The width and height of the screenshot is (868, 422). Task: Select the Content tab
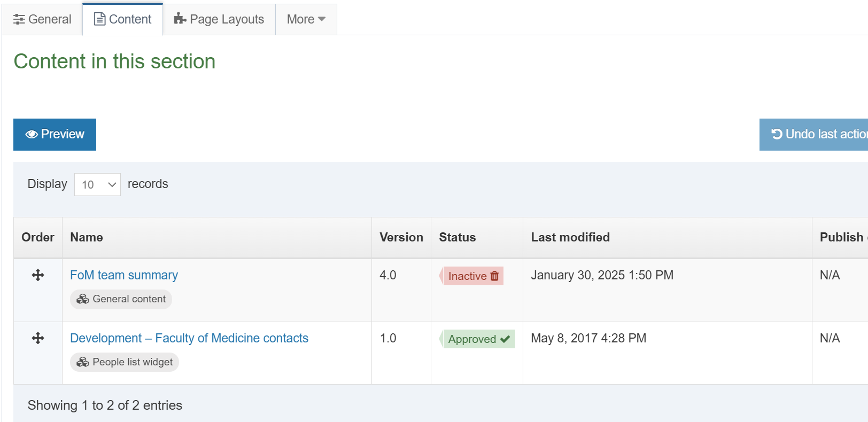pyautogui.click(x=123, y=19)
